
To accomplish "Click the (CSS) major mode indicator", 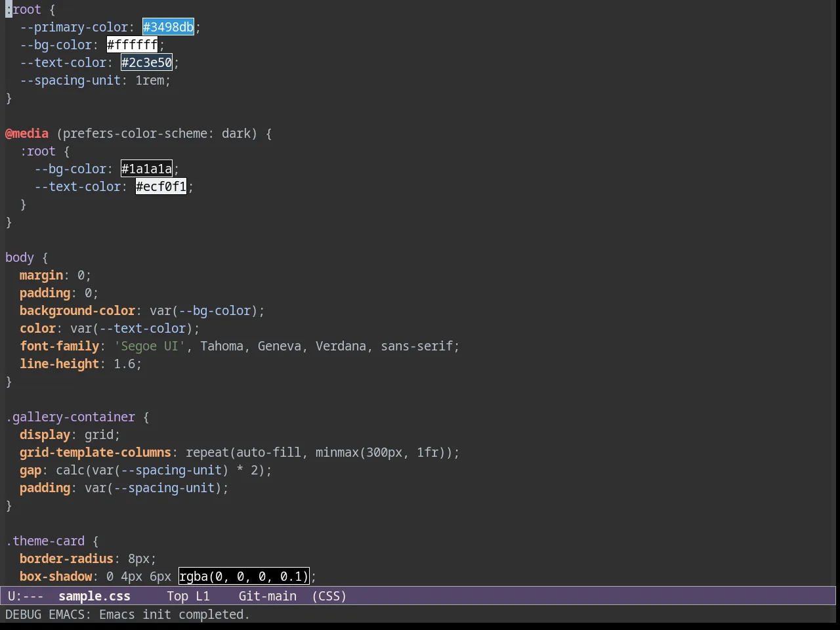I will pos(329,596).
